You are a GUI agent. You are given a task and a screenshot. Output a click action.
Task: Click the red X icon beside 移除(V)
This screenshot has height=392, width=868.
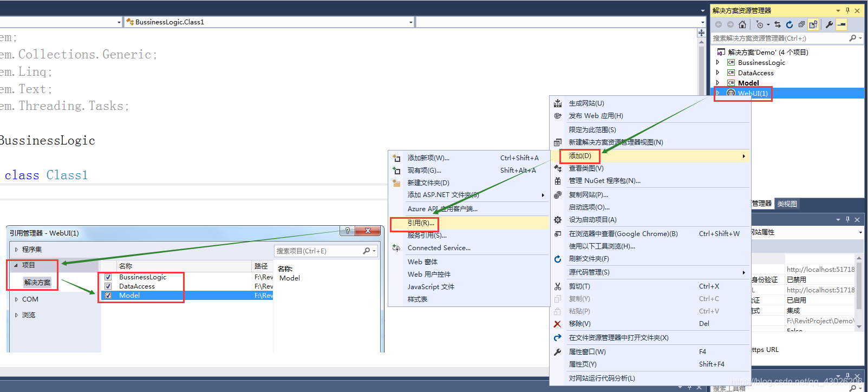(x=558, y=324)
